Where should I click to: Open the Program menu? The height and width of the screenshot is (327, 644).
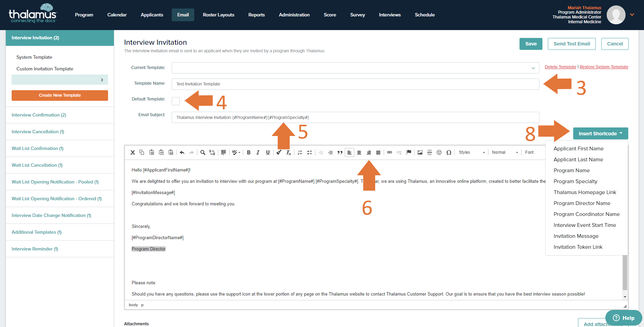click(84, 15)
